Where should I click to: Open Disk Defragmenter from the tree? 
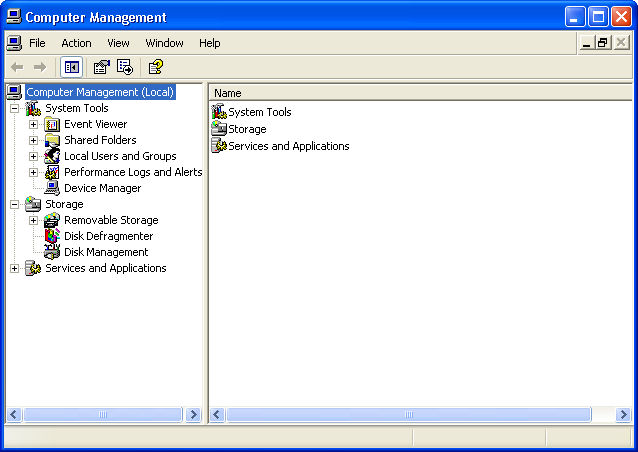coord(108,236)
